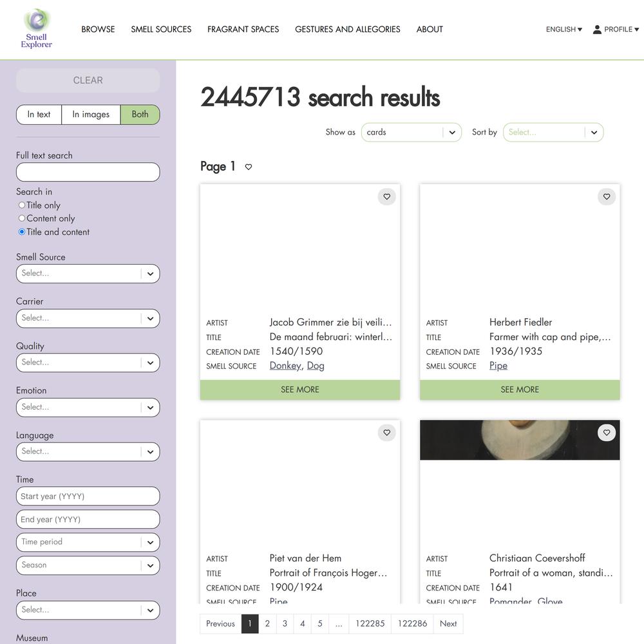Go to Fragrant Spaces
The width and height of the screenshot is (644, 644).
pos(243,29)
